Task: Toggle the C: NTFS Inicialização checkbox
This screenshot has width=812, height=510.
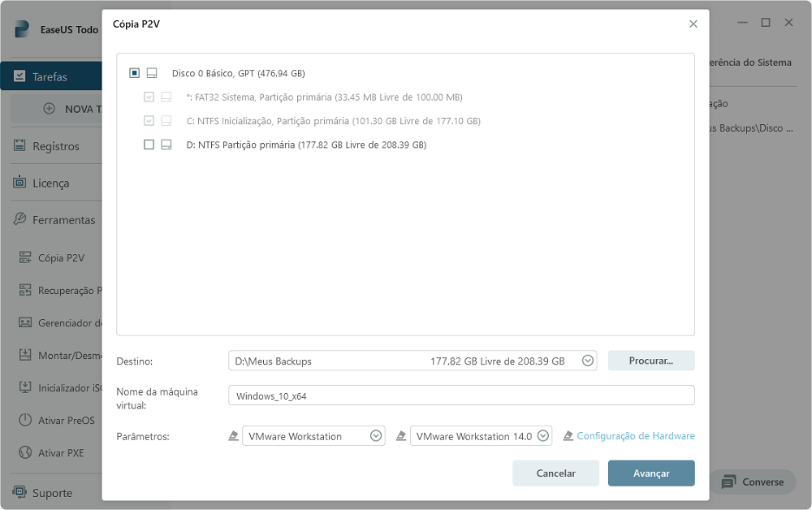Action: [149, 121]
